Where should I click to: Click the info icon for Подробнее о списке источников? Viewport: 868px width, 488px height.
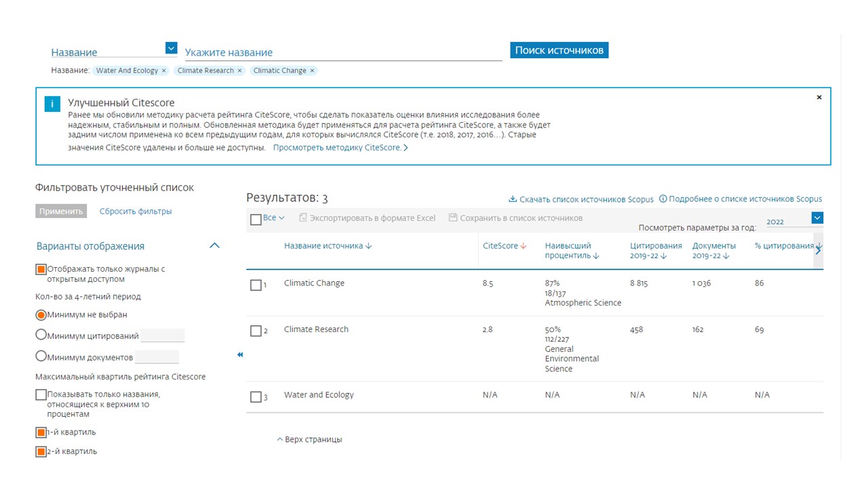pyautogui.click(x=663, y=199)
